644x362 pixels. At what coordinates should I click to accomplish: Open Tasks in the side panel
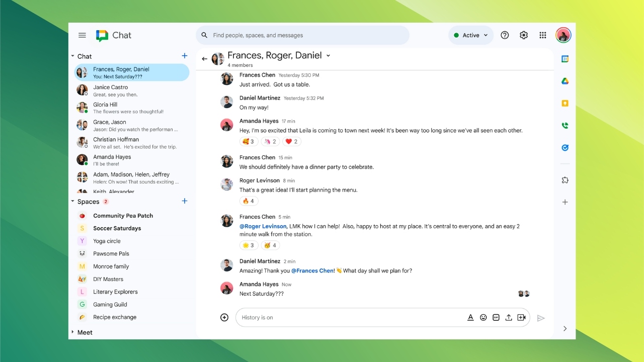click(x=565, y=148)
